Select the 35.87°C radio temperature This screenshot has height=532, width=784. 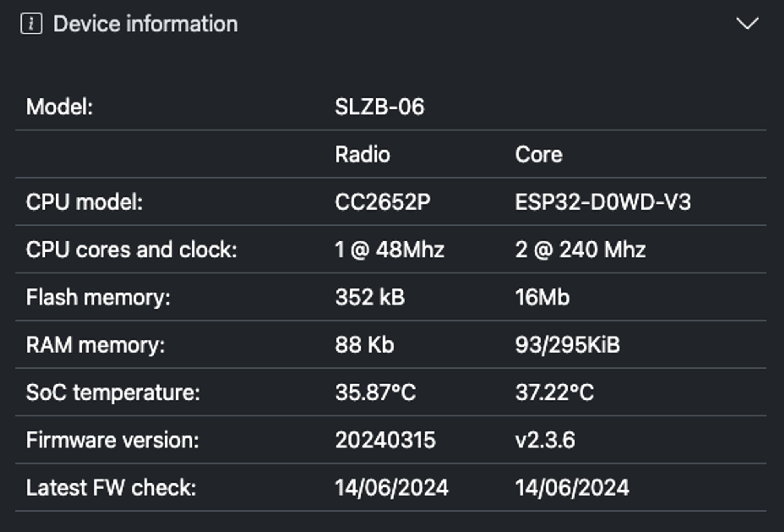point(376,393)
